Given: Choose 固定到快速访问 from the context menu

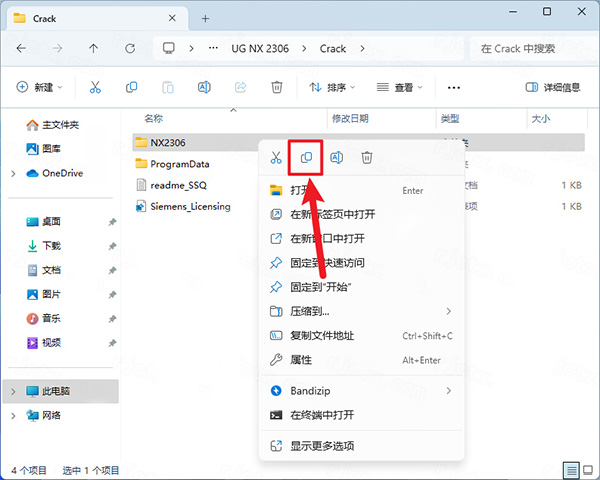Looking at the screenshot, I should click(362, 263).
